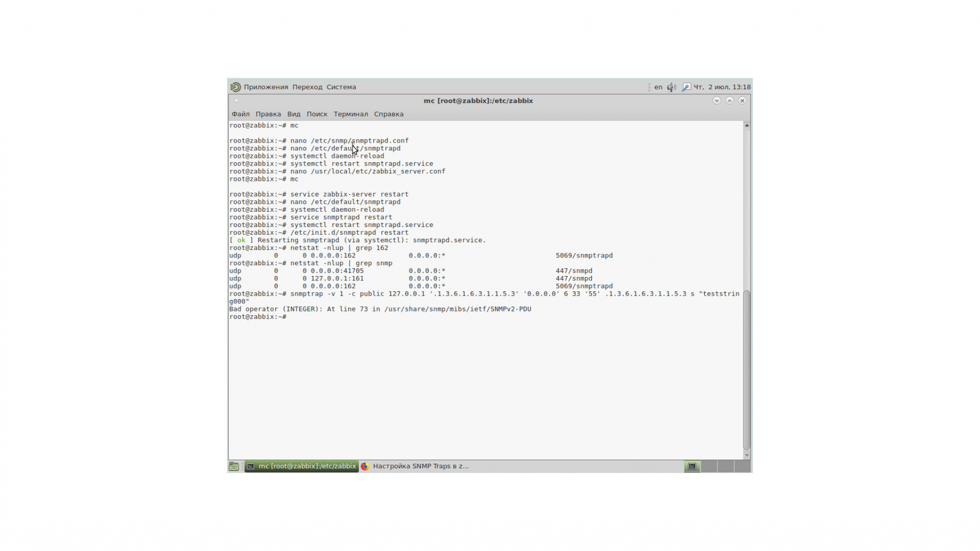Open the Файл terminal menu
The image size is (980, 551).
click(241, 114)
